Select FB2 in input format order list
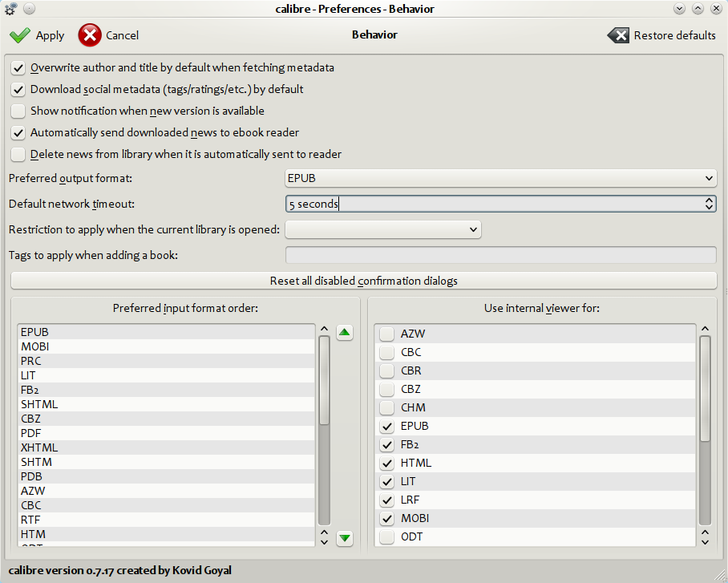The image size is (728, 583). [x=166, y=390]
